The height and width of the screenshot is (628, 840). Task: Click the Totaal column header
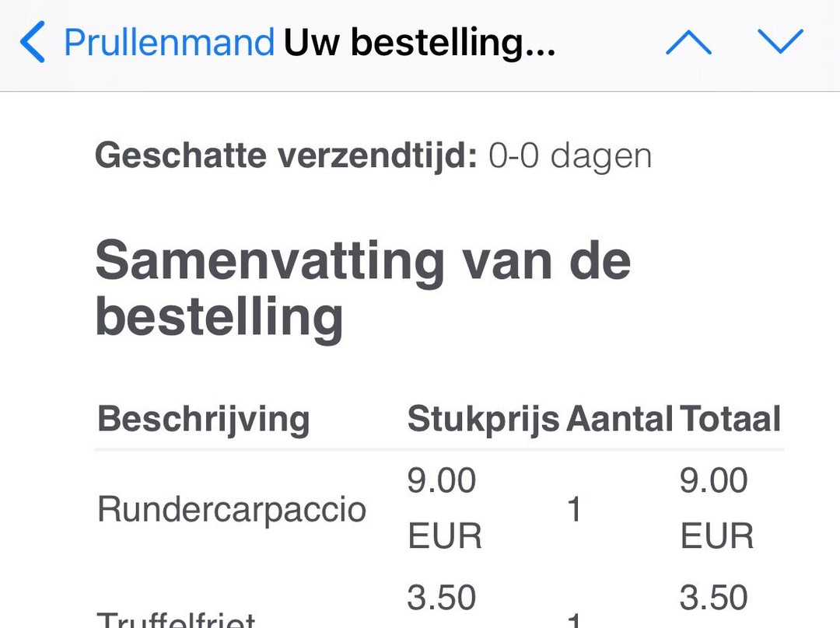point(730,420)
